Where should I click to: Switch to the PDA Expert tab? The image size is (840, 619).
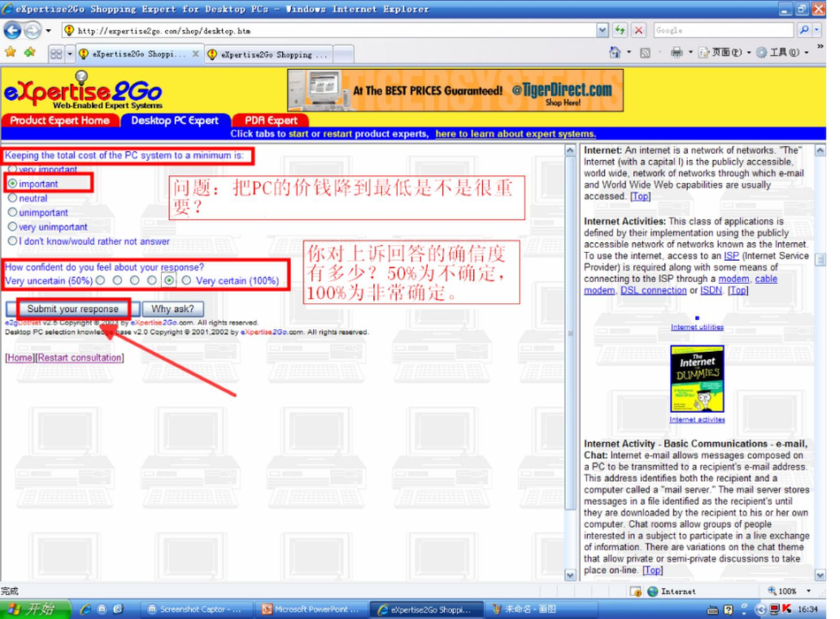click(271, 120)
